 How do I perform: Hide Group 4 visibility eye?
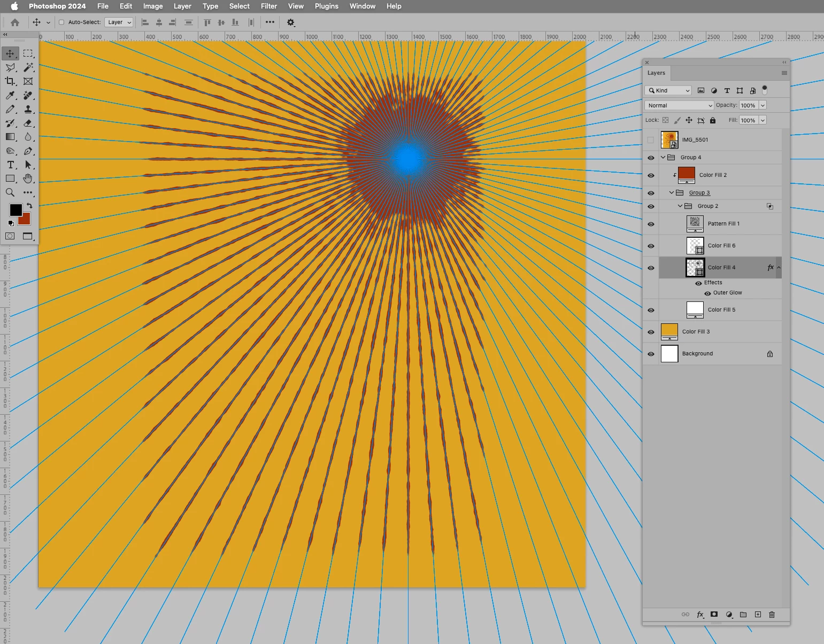[x=651, y=158]
